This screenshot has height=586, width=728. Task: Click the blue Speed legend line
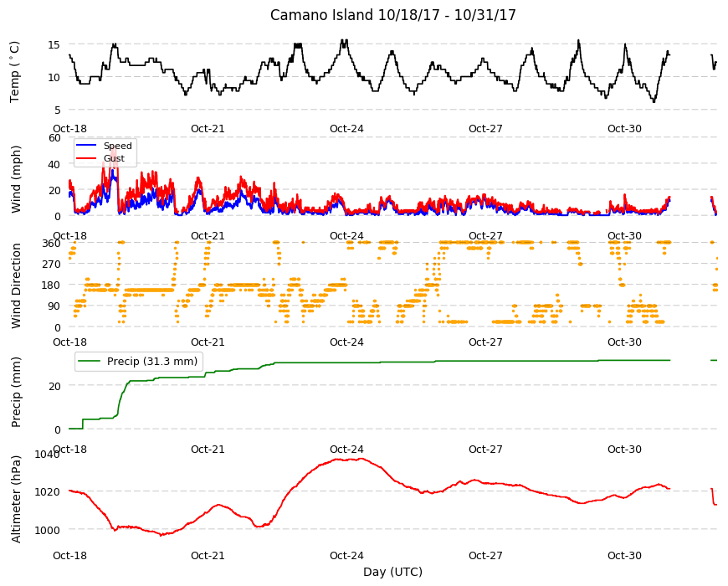click(x=86, y=146)
